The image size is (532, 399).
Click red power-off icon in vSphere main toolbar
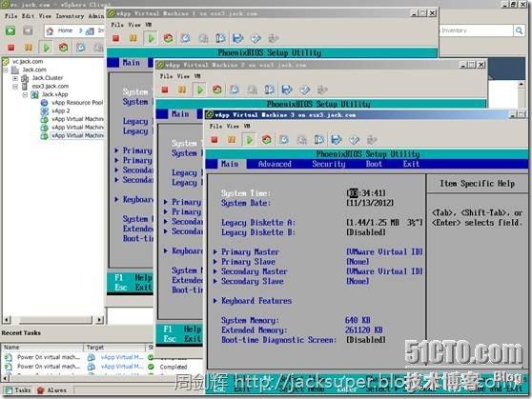coord(11,48)
